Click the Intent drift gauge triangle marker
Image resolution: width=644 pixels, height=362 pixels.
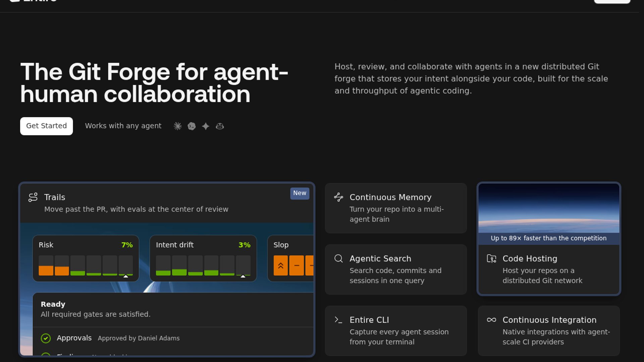[243, 276]
